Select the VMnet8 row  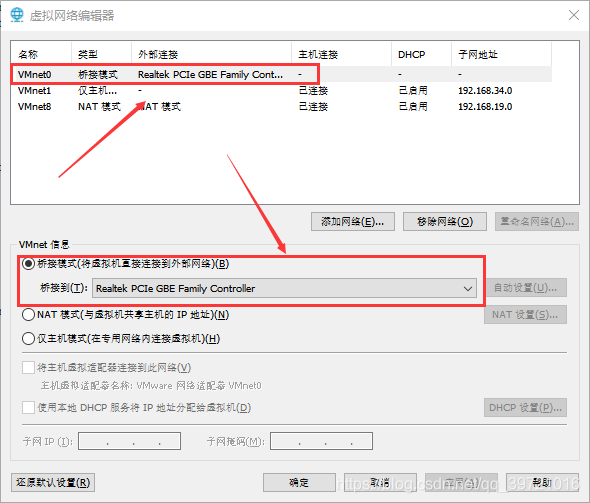coord(281,107)
